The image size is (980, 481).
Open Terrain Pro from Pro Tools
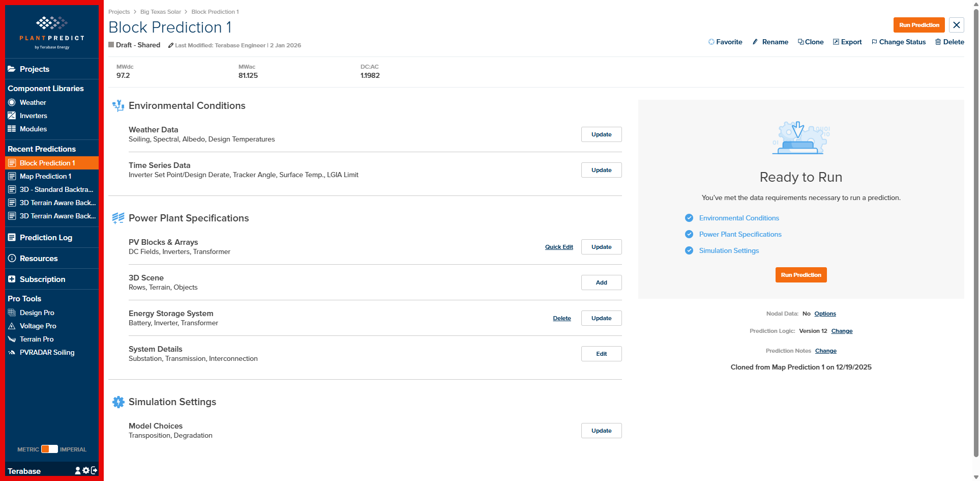(x=36, y=339)
